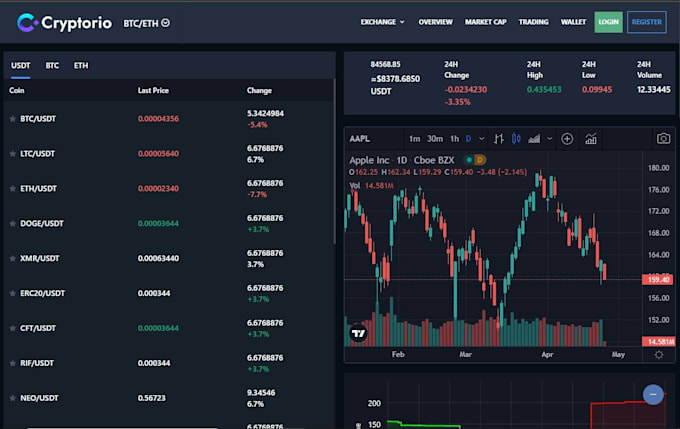Open the indicators chart icon
The height and width of the screenshot is (429, 680).
coord(592,139)
